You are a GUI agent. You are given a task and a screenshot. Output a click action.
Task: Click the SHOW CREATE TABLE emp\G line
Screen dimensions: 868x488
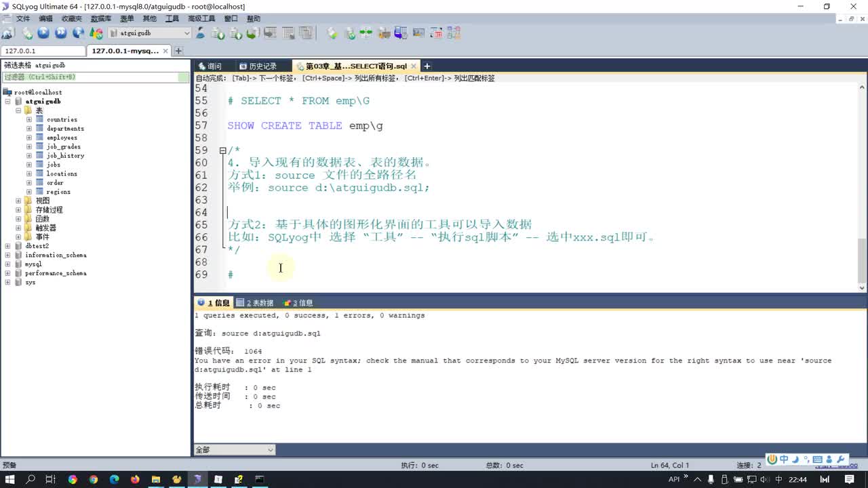305,125
